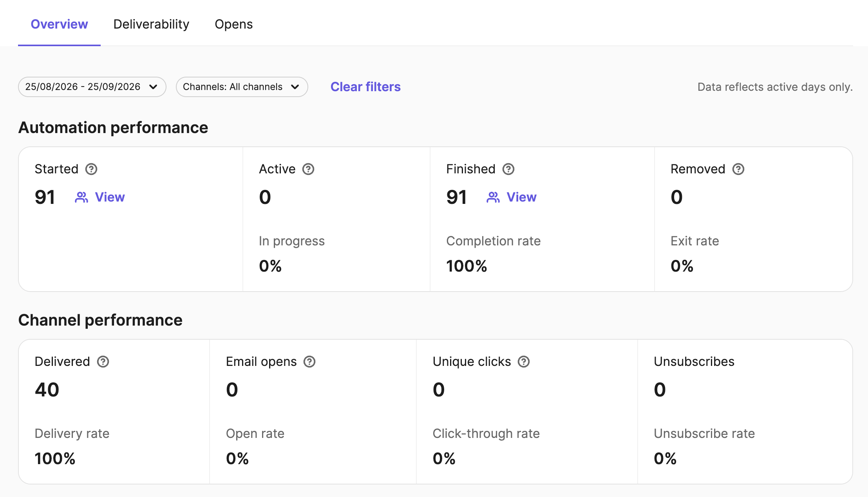868x497 pixels.
Task: Click the Unsubscribe rate label
Action: [x=704, y=434]
